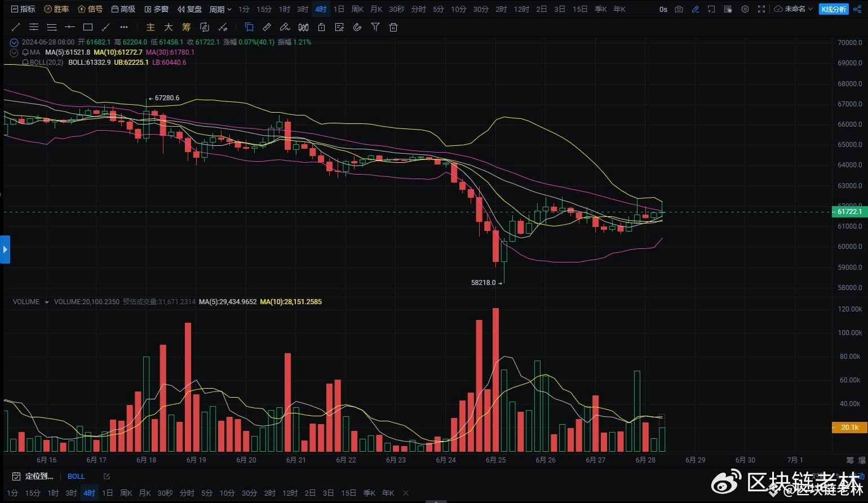Open chart settings hexagon icon

(x=745, y=9)
